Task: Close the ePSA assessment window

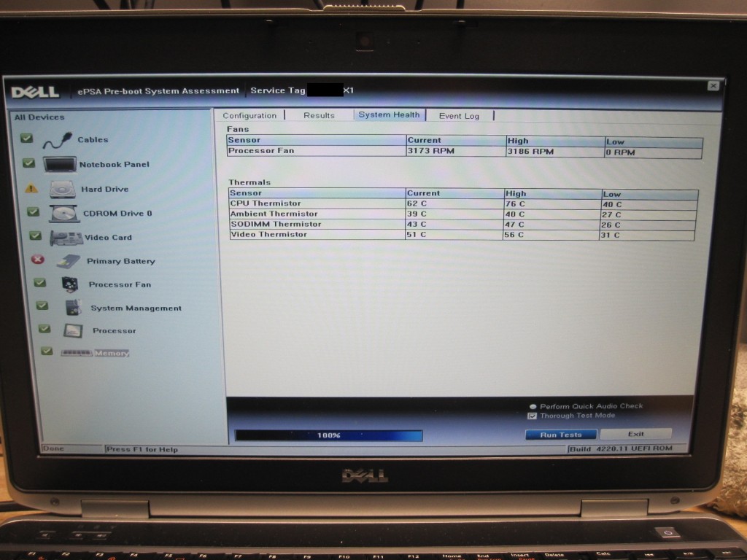Action: point(713,86)
